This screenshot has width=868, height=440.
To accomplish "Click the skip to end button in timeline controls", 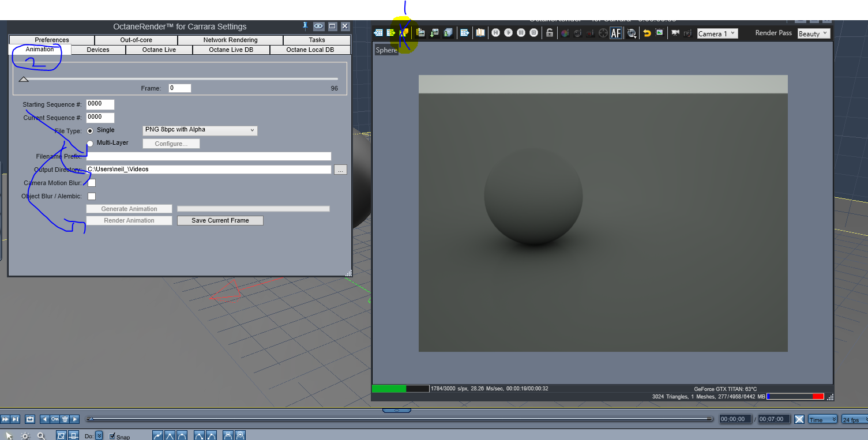I will 16,419.
